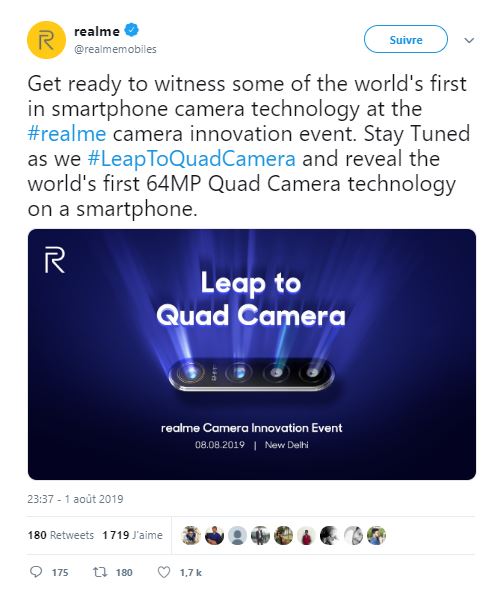Viewport: 504px width, 594px height.
Task: Follow realme with the Suivre button
Action: click(x=405, y=39)
